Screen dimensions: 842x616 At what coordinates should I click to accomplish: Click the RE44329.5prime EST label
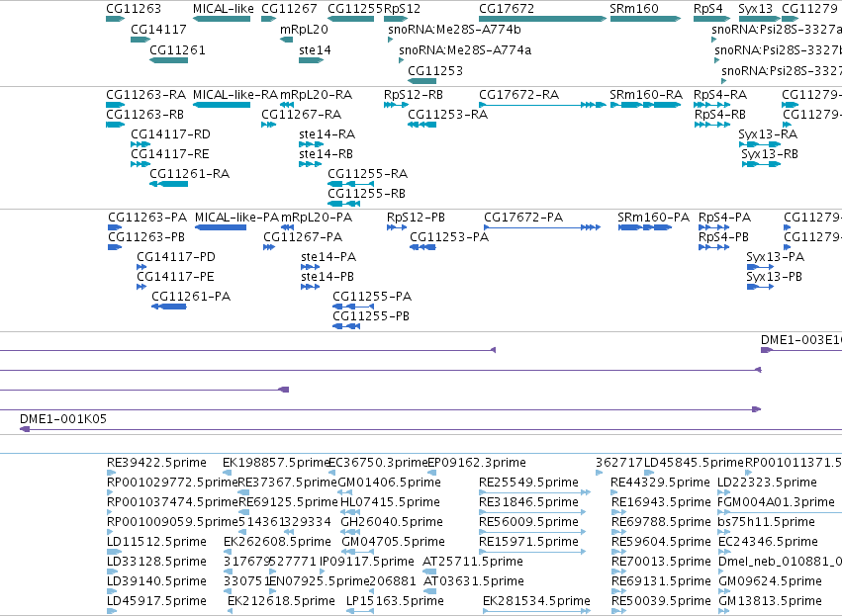pos(661,483)
